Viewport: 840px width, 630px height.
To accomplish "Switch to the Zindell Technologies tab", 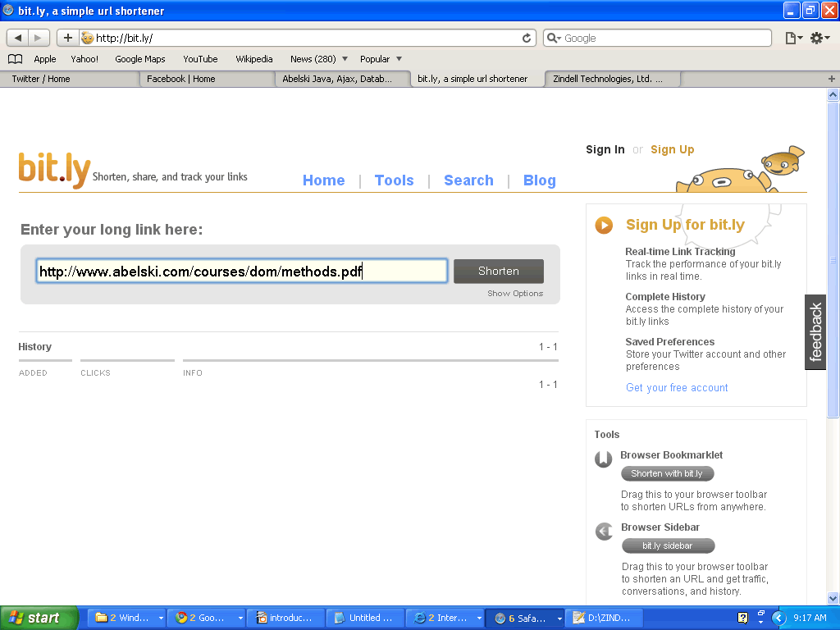I will (x=613, y=79).
